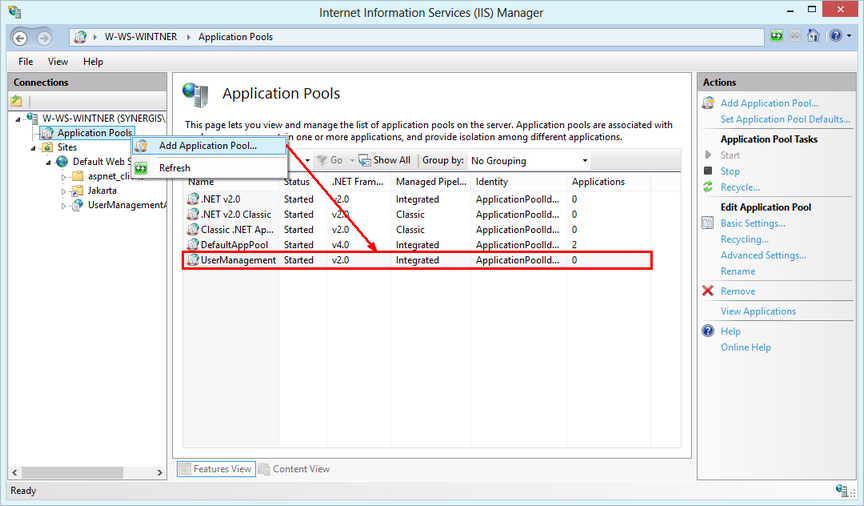Click the Stop loading X icon
The width and height of the screenshot is (864, 506).
coord(795,36)
